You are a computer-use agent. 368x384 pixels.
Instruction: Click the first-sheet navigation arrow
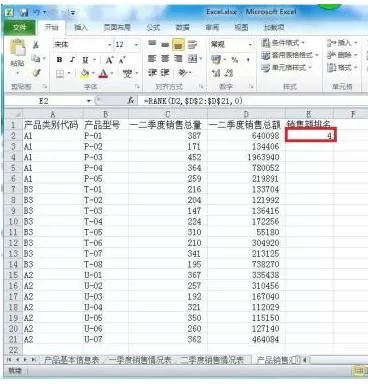pyautogui.click(x=9, y=360)
